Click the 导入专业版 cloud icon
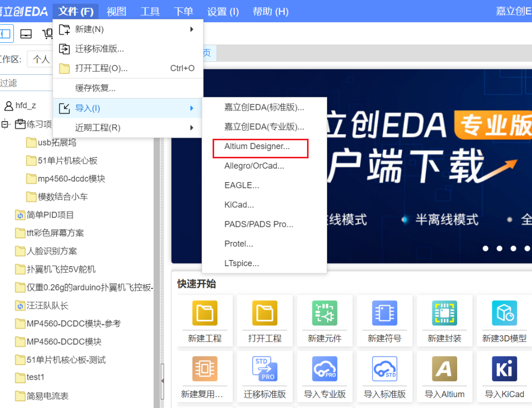 click(x=325, y=369)
